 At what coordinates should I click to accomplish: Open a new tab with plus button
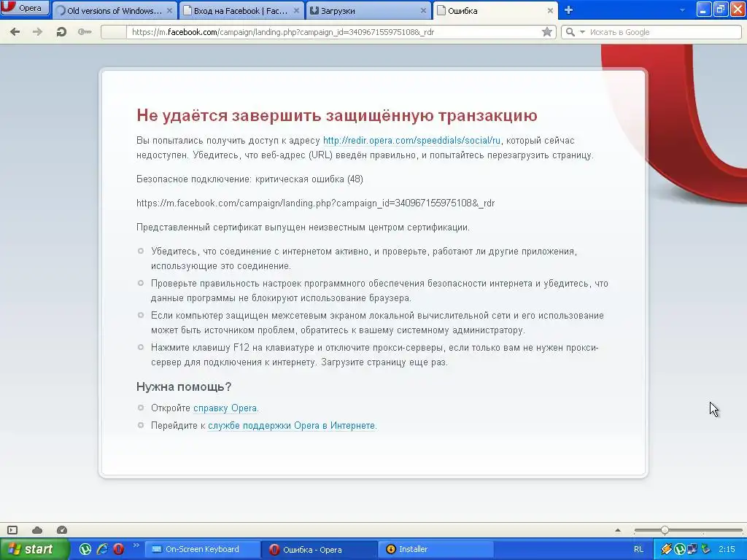point(568,10)
